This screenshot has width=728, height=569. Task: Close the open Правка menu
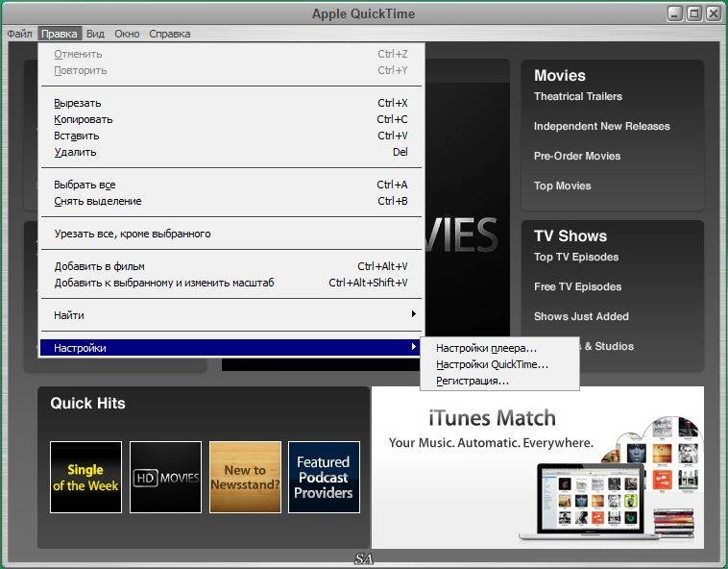tap(60, 34)
